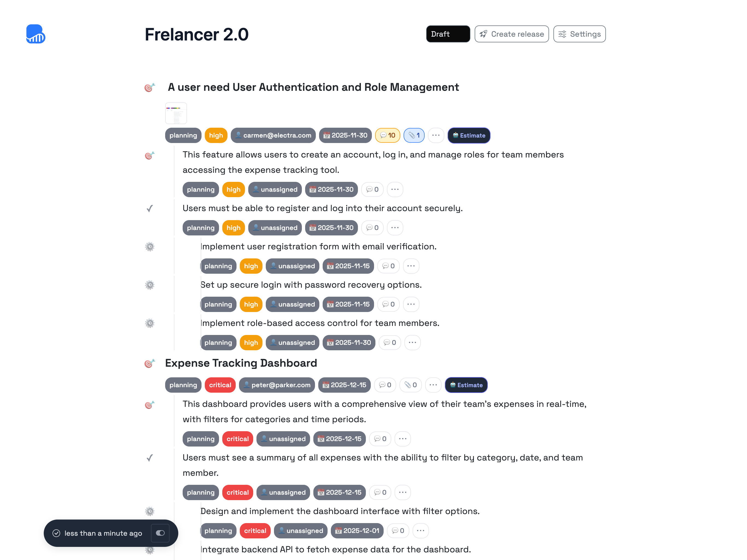The image size is (747, 560).
Task: Open more options menu for Expense Tracking Dashboard
Action: 433,385
